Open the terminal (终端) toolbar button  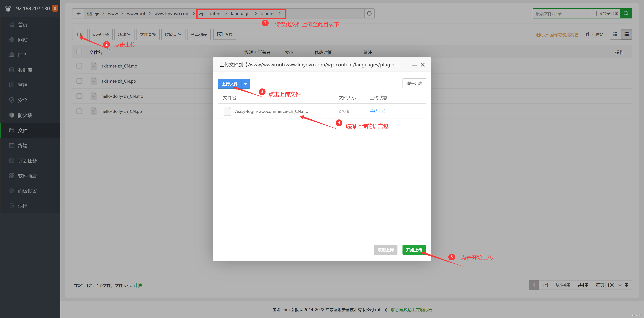coord(225,35)
